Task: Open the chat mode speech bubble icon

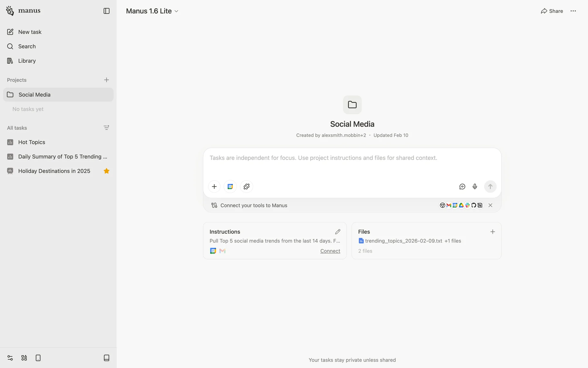Action: point(462,186)
